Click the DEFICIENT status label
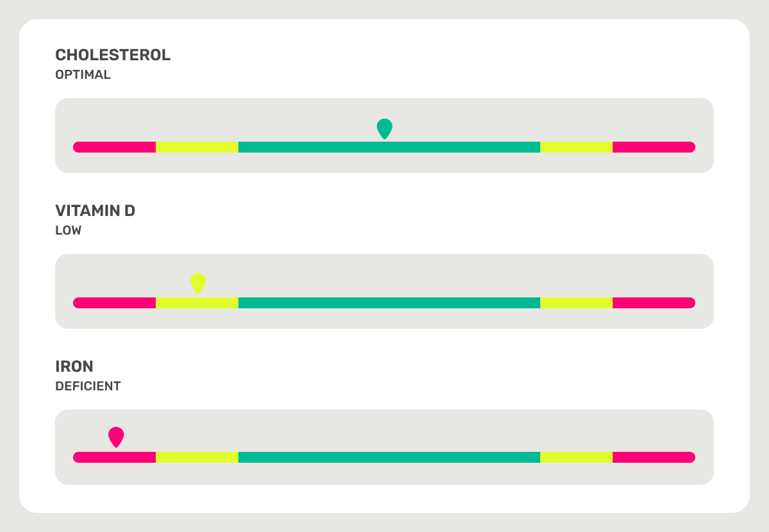Image resolution: width=769 pixels, height=532 pixels. (x=88, y=387)
